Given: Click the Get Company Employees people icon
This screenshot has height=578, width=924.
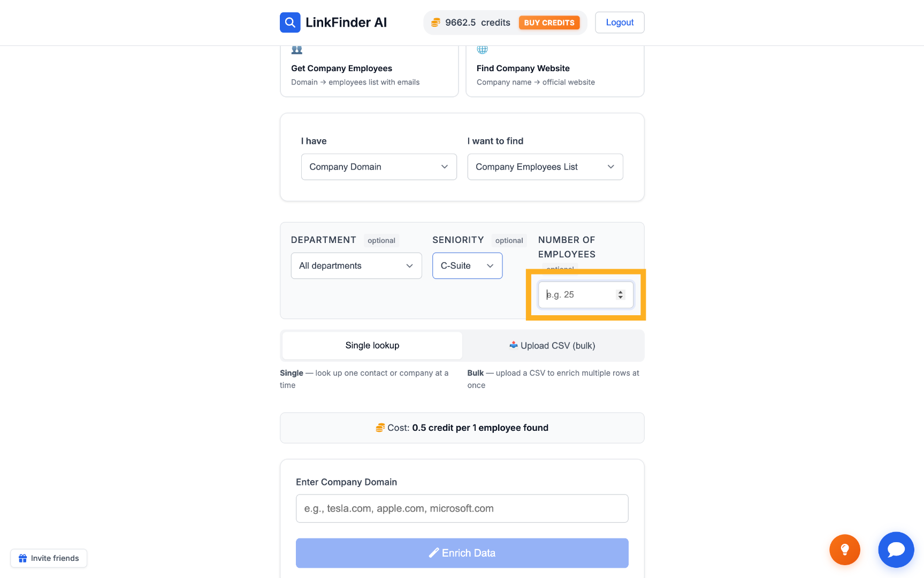Looking at the screenshot, I should (297, 50).
